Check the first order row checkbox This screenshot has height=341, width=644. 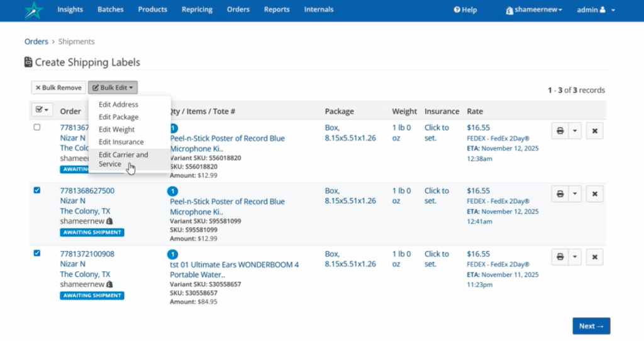(37, 127)
